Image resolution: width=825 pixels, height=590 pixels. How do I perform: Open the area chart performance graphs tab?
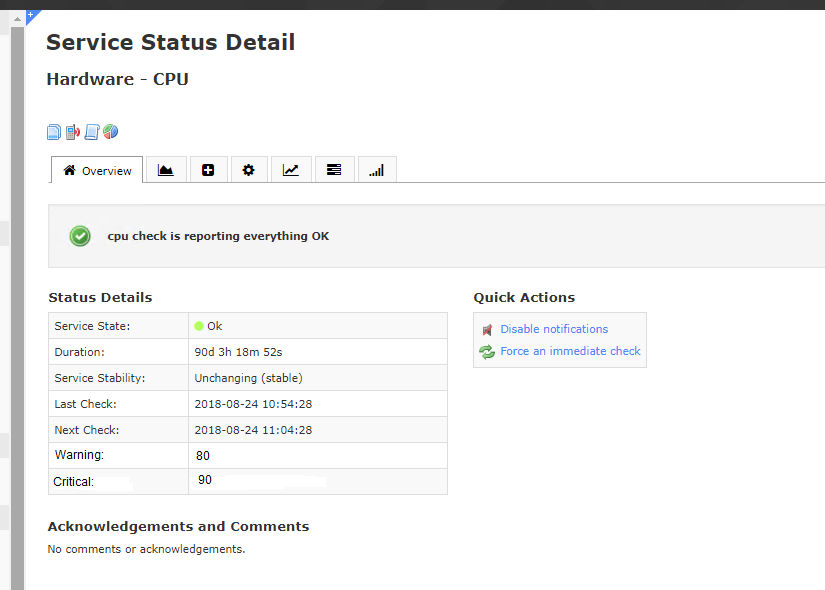point(166,170)
